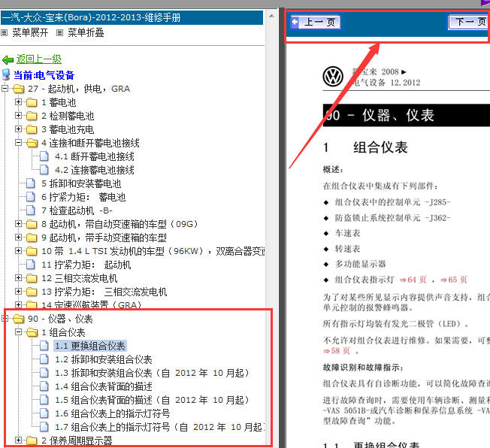
Task: Click open folder icon of 4 连接和断开蓄电池接线
Action: [x=32, y=143]
